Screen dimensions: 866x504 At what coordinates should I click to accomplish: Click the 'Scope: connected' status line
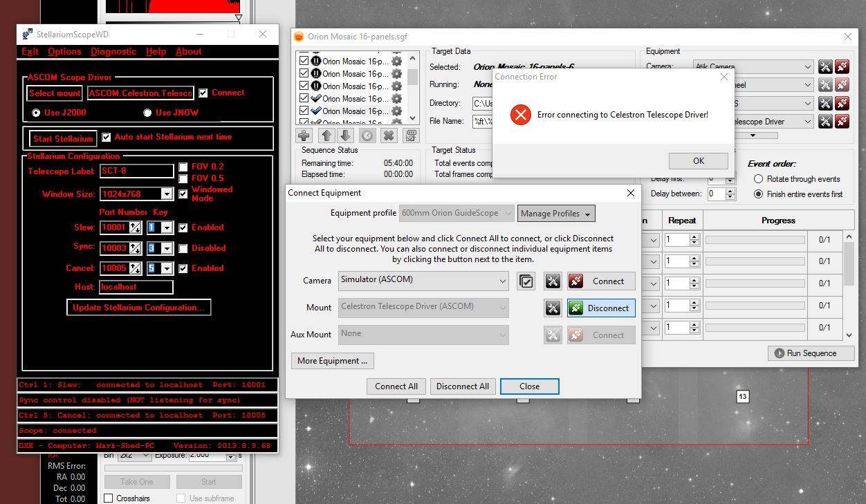pos(147,431)
